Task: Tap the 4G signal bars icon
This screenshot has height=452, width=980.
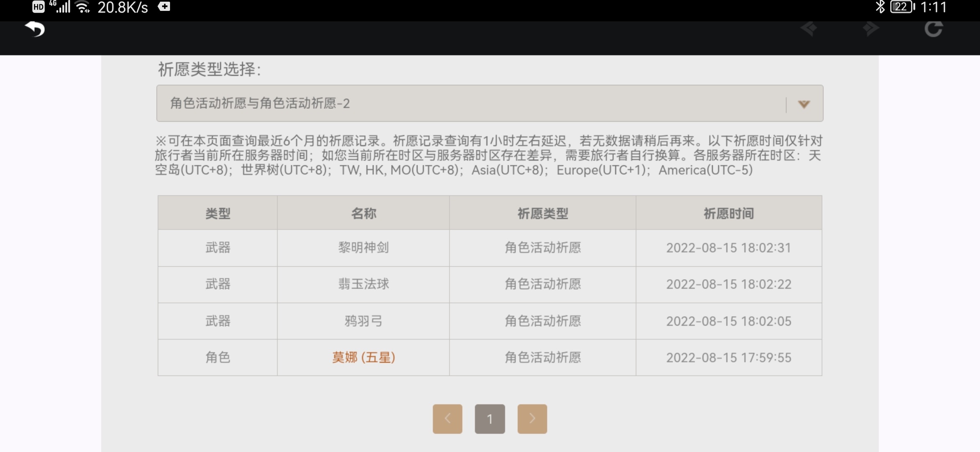Action: (60, 7)
